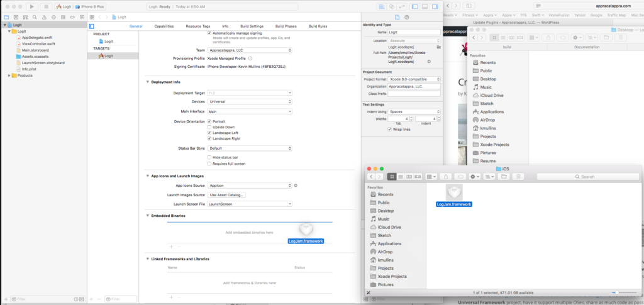The height and width of the screenshot is (305, 644).
Task: Open the Issue navigator warning icon
Action: [x=44, y=17]
